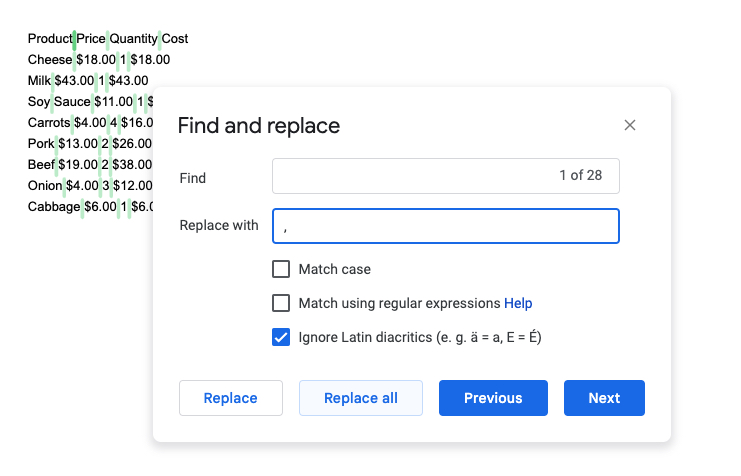Click the word Cheese in the document

point(49,60)
